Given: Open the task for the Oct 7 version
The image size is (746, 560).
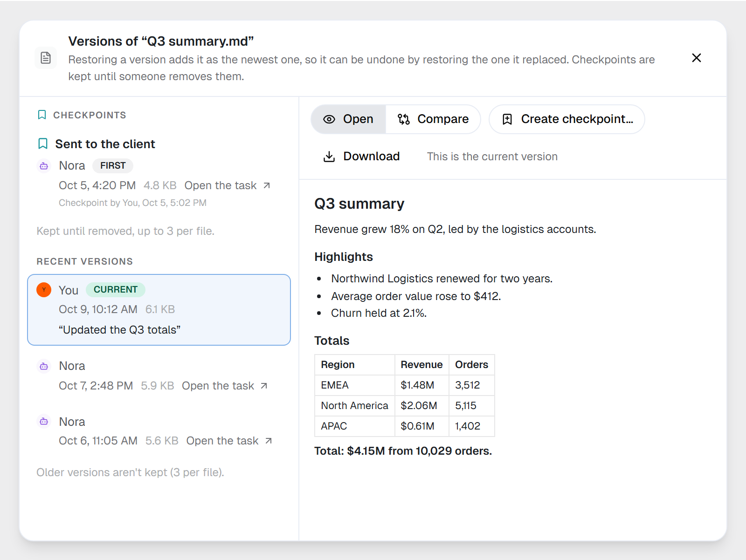Looking at the screenshot, I should point(225,386).
